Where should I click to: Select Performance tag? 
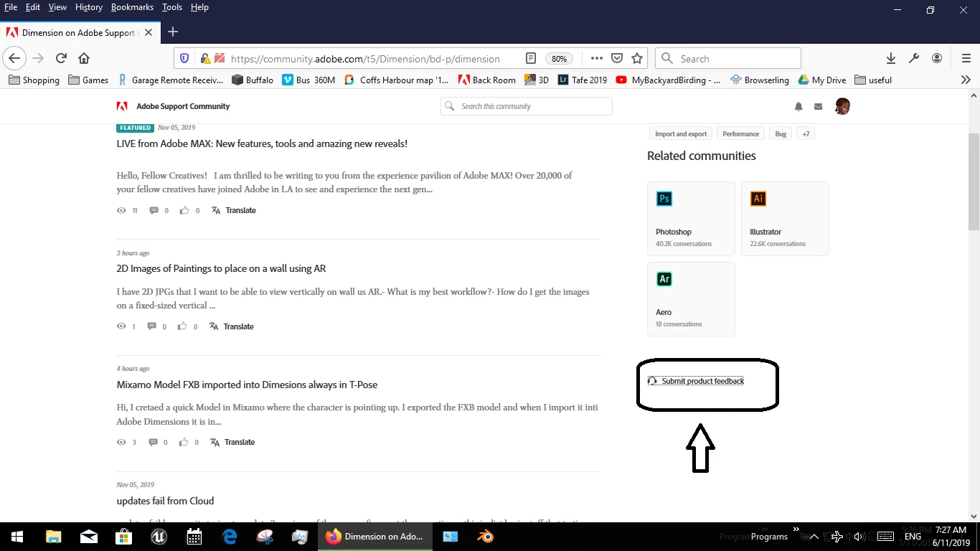pos(740,134)
